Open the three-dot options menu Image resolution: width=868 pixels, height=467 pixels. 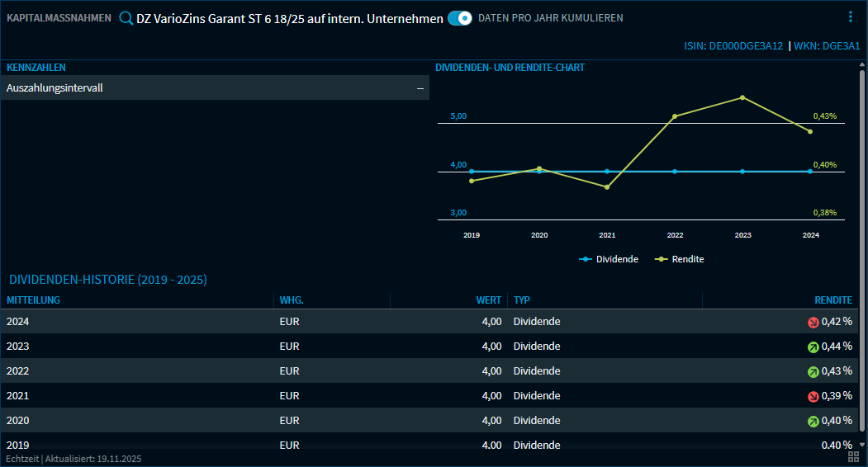tap(851, 17)
